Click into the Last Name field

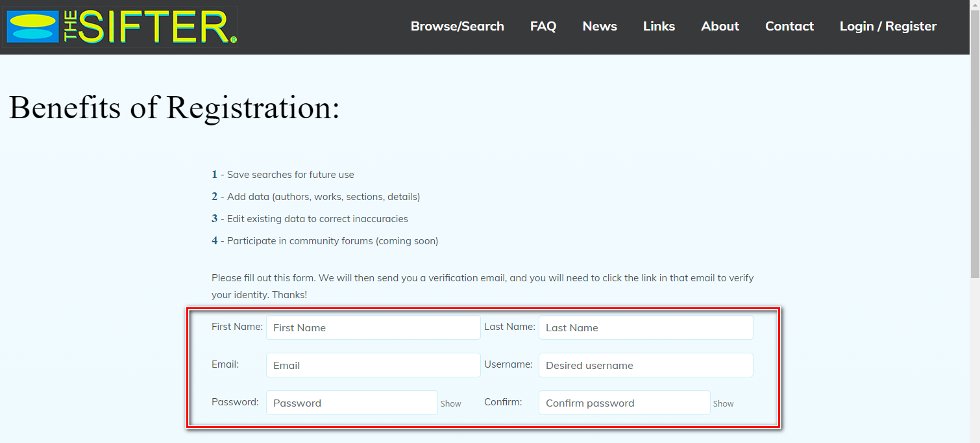tap(646, 327)
